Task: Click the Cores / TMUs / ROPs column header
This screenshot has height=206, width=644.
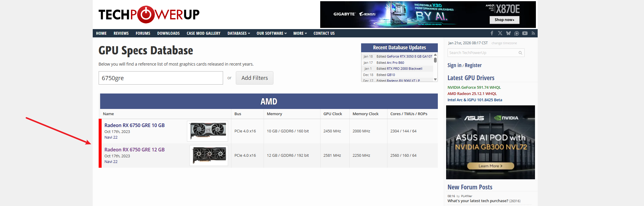Action: click(x=409, y=114)
